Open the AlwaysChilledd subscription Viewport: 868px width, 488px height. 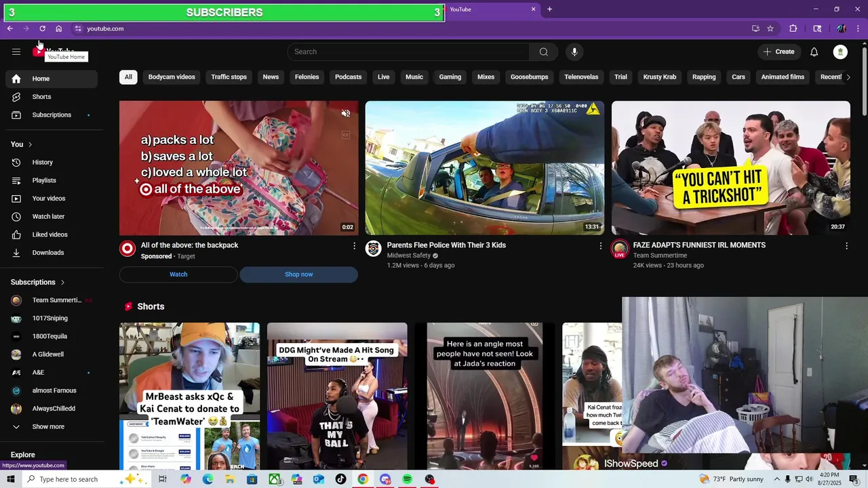pos(52,409)
